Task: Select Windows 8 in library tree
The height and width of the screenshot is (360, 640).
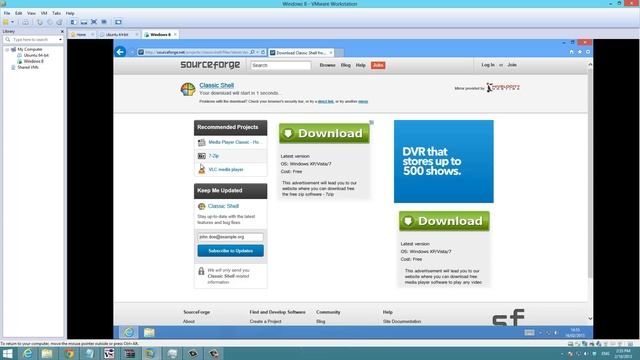Action: tap(33, 61)
